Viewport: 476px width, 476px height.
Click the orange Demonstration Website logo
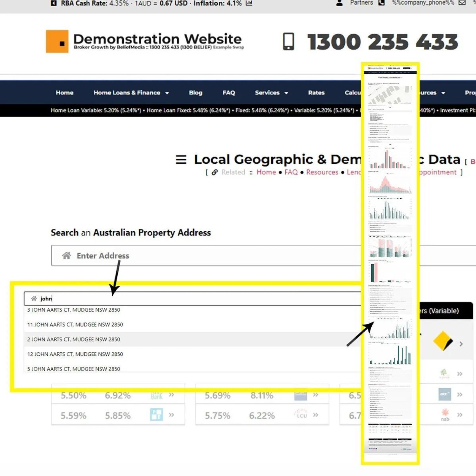[57, 42]
